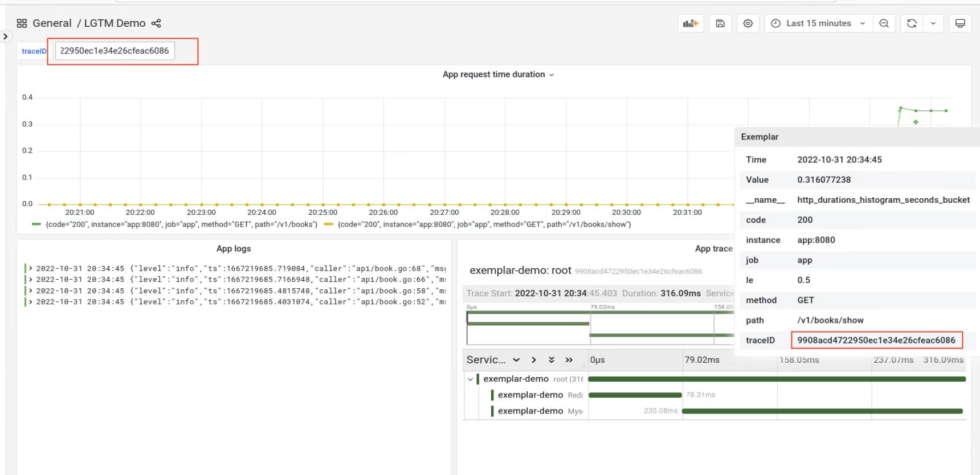Open the dashboards grid icon
This screenshot has width=980, height=475.
coord(22,23)
